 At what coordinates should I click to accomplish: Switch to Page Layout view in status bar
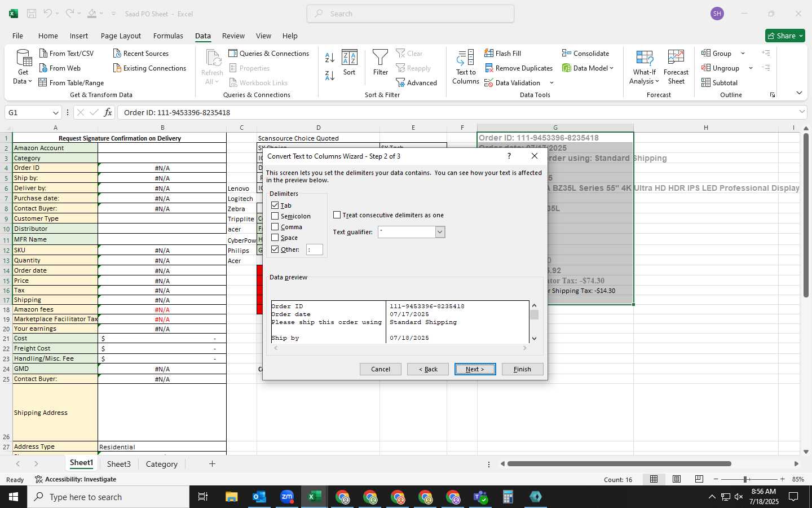[677, 479]
